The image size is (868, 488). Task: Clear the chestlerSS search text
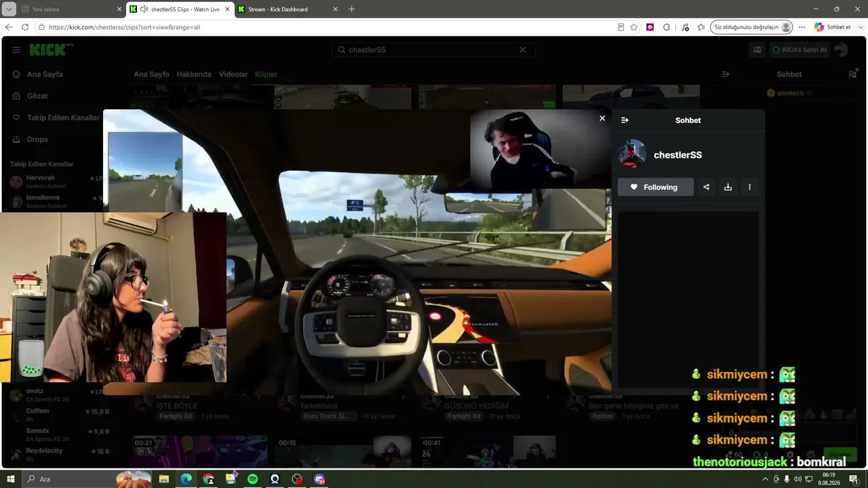point(522,49)
